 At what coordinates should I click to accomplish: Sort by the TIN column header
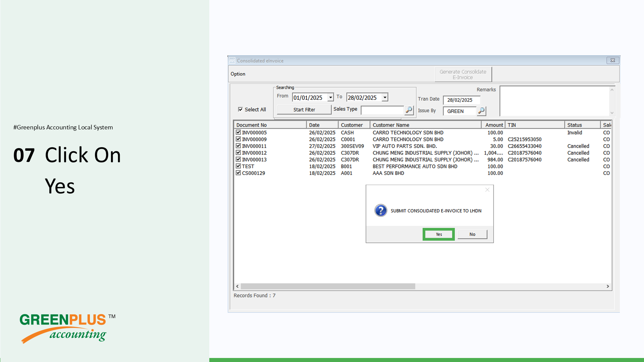click(x=535, y=125)
